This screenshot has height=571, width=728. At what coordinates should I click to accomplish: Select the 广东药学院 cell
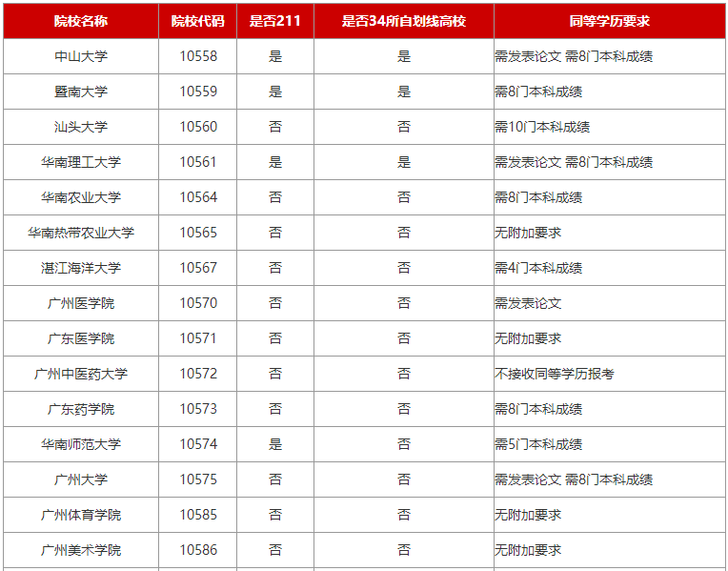[81, 409]
